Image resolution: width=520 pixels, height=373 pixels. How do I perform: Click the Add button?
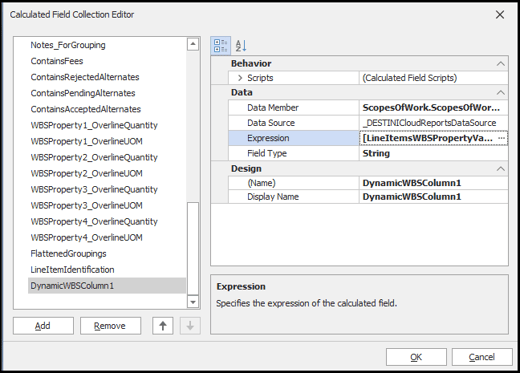(x=43, y=326)
